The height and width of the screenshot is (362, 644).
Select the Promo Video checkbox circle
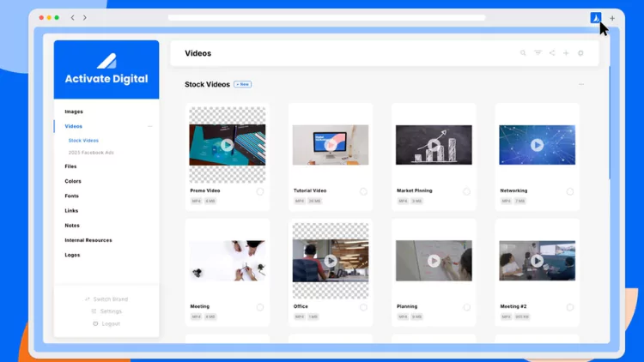click(x=260, y=191)
